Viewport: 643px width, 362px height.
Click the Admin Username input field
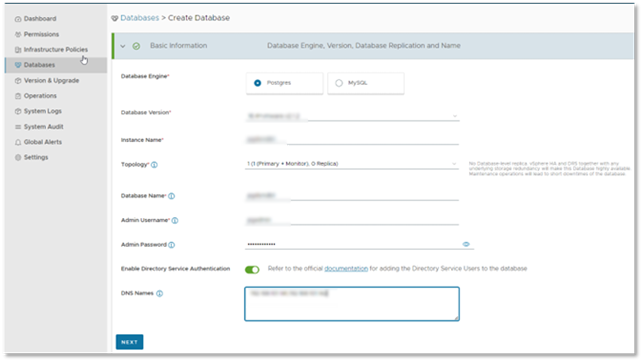(352, 221)
